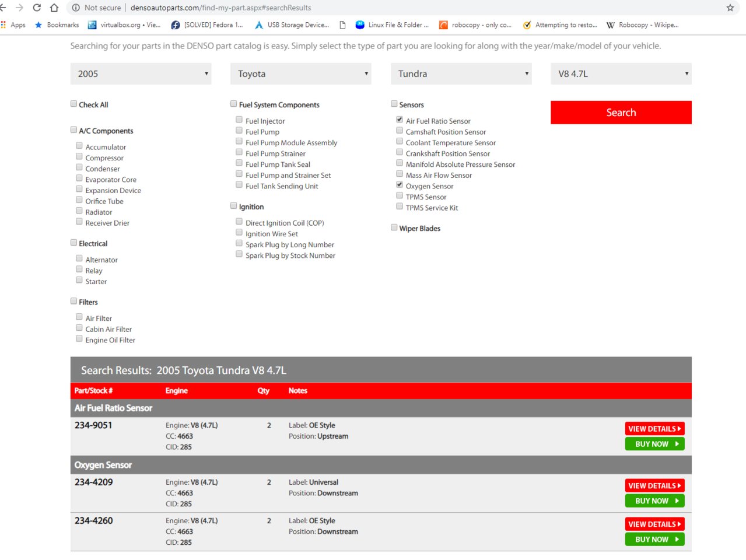Select part number 234-4260 text
Screen dimensions: 746x560
coord(94,521)
